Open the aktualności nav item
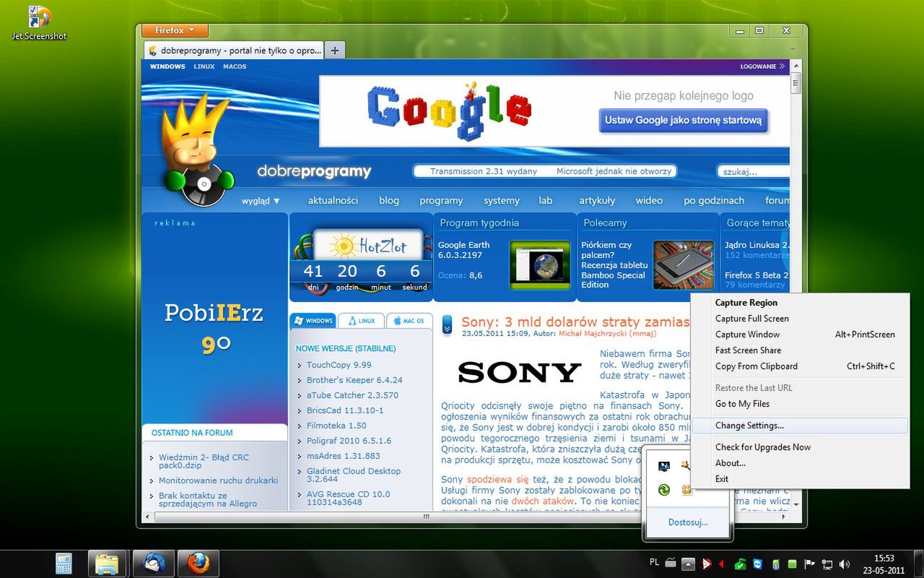924x578 pixels. (x=333, y=200)
